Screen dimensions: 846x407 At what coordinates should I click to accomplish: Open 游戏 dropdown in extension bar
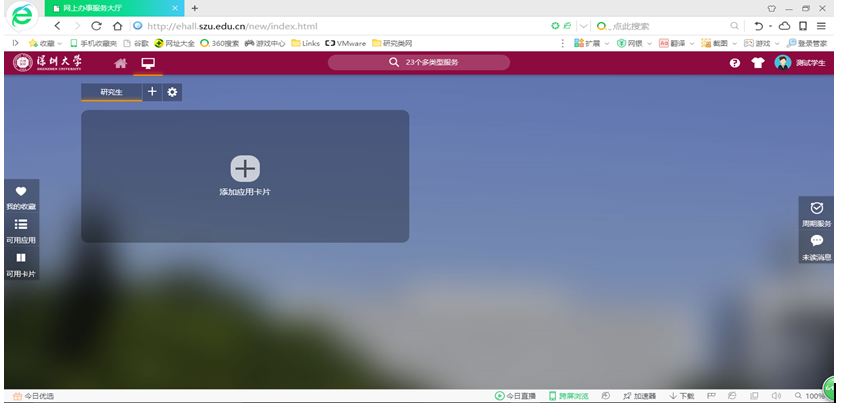click(x=762, y=43)
